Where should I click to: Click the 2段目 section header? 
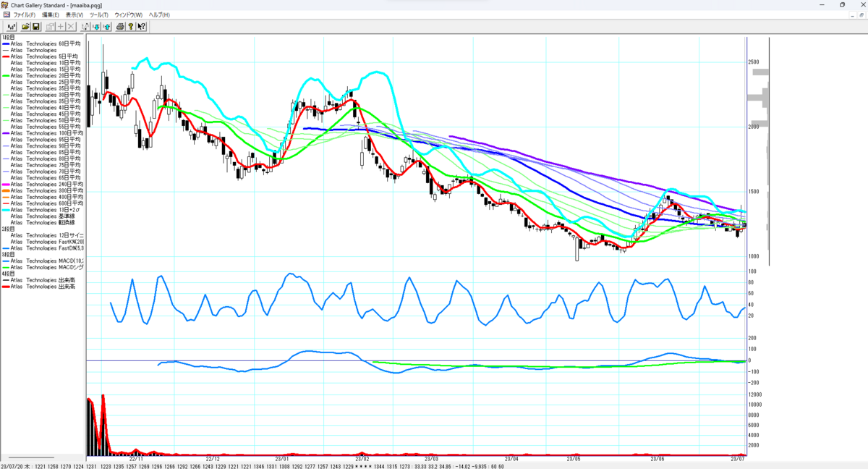7,229
